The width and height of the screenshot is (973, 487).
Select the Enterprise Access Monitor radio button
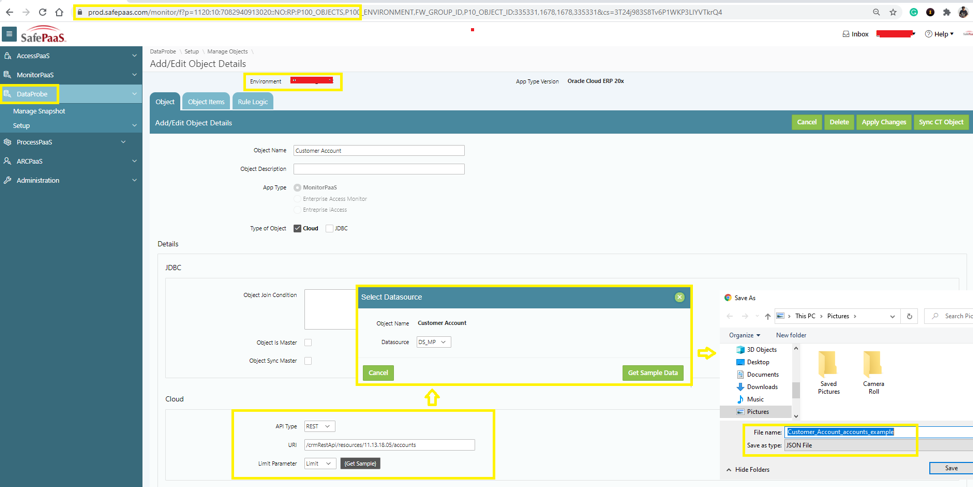point(297,199)
